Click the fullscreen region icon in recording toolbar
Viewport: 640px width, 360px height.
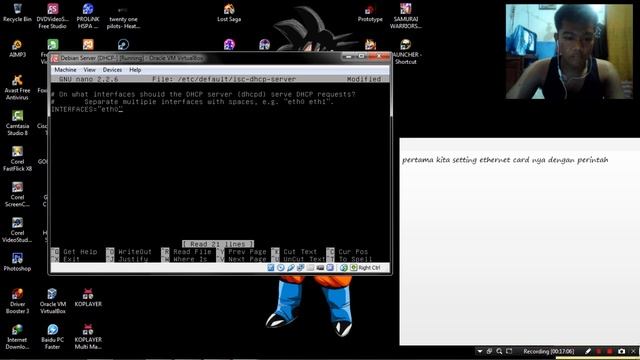point(509,351)
